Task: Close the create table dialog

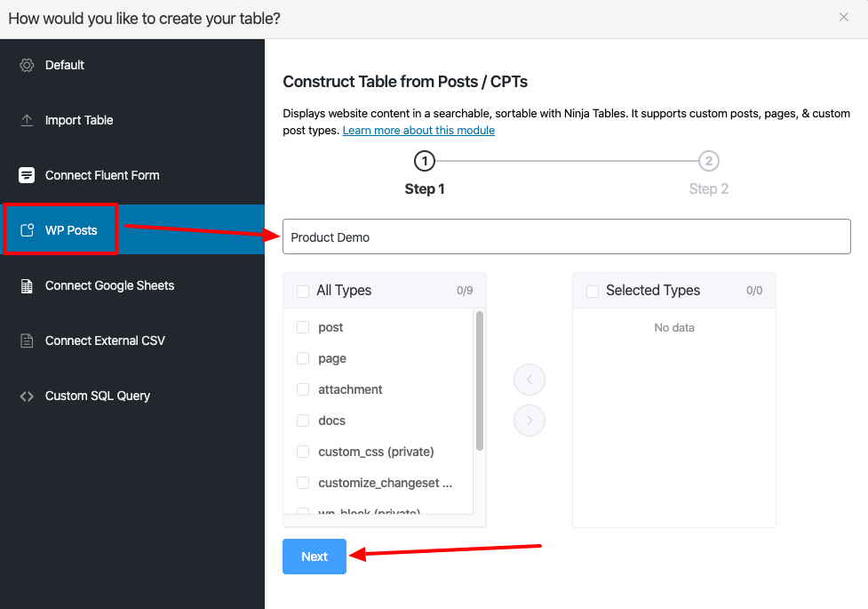Action: click(x=843, y=17)
